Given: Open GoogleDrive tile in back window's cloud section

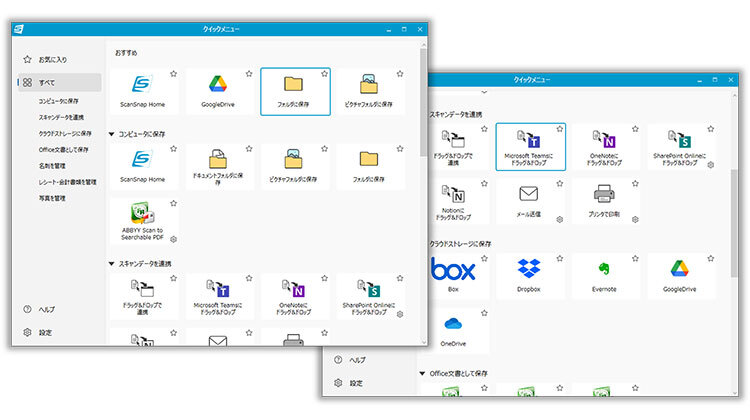Looking at the screenshot, I should (682, 276).
